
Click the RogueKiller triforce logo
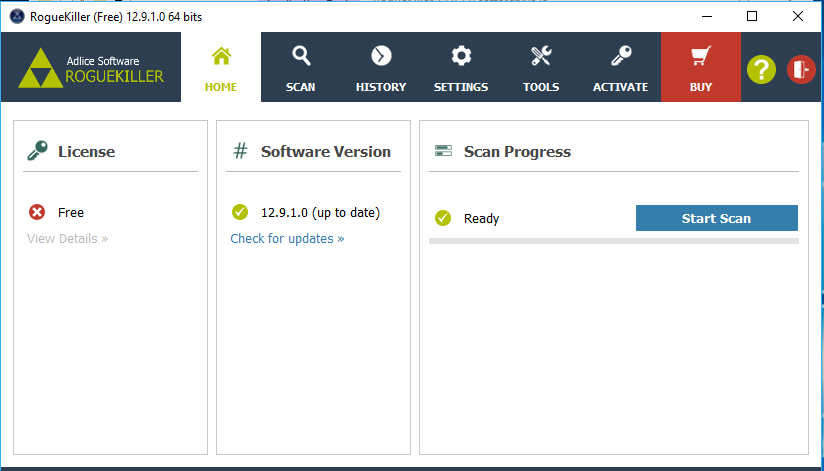pyautogui.click(x=40, y=68)
